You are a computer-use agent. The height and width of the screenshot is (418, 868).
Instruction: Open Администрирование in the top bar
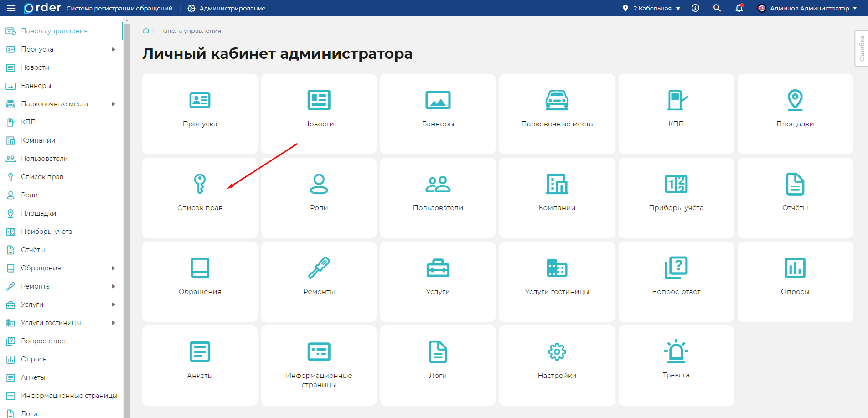(227, 8)
